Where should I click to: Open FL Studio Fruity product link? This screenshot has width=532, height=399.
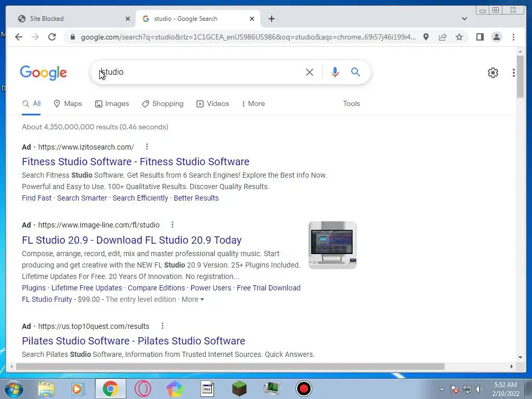pos(47,299)
